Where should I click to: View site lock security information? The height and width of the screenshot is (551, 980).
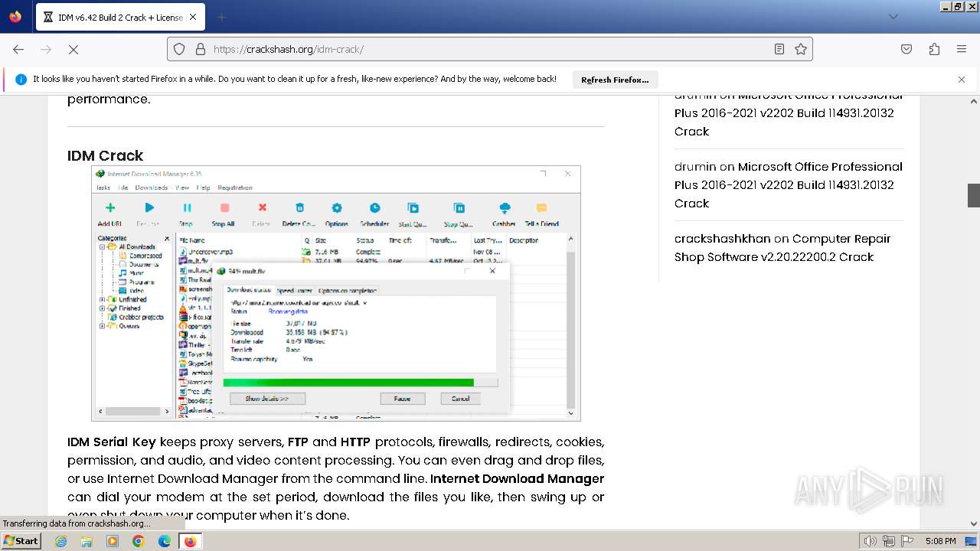click(201, 49)
